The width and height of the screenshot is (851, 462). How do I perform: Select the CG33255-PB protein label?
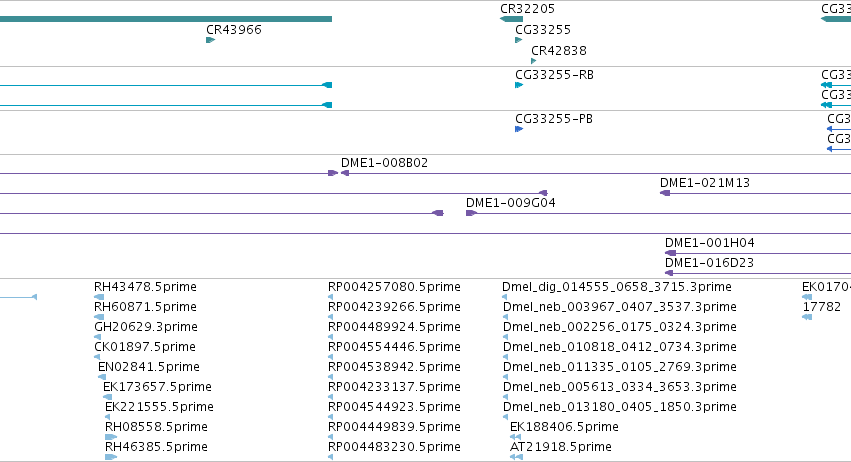tap(554, 118)
